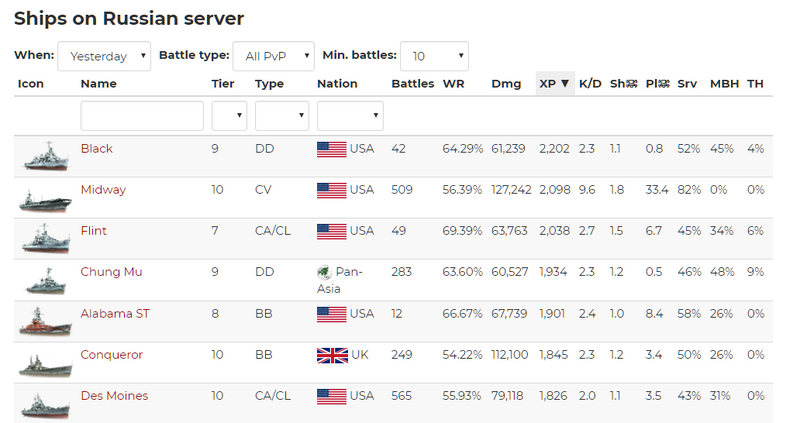Click the Midway carrier ship icon
The height and width of the screenshot is (423, 800).
45,200
